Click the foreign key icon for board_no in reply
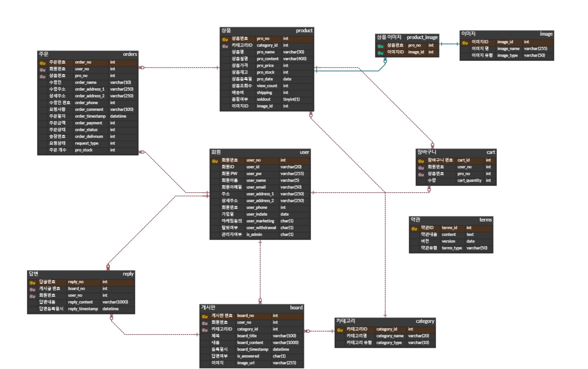The height and width of the screenshot is (369, 588). [32, 289]
